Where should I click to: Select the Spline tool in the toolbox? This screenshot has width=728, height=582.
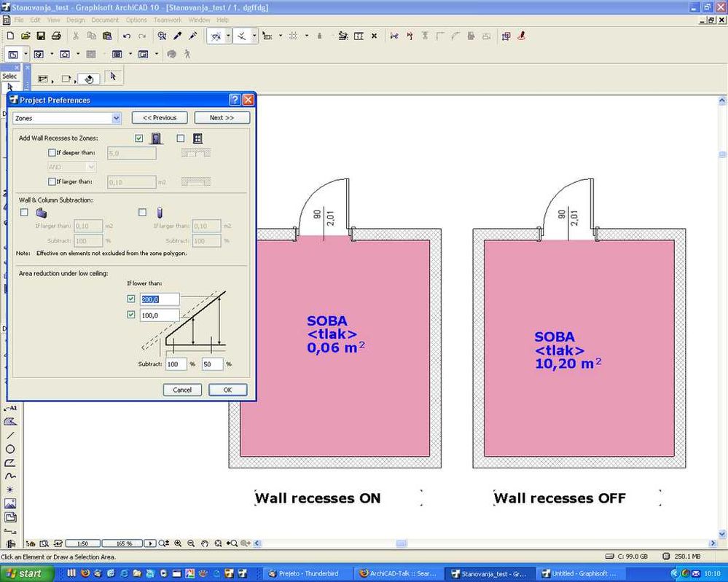pos(10,476)
